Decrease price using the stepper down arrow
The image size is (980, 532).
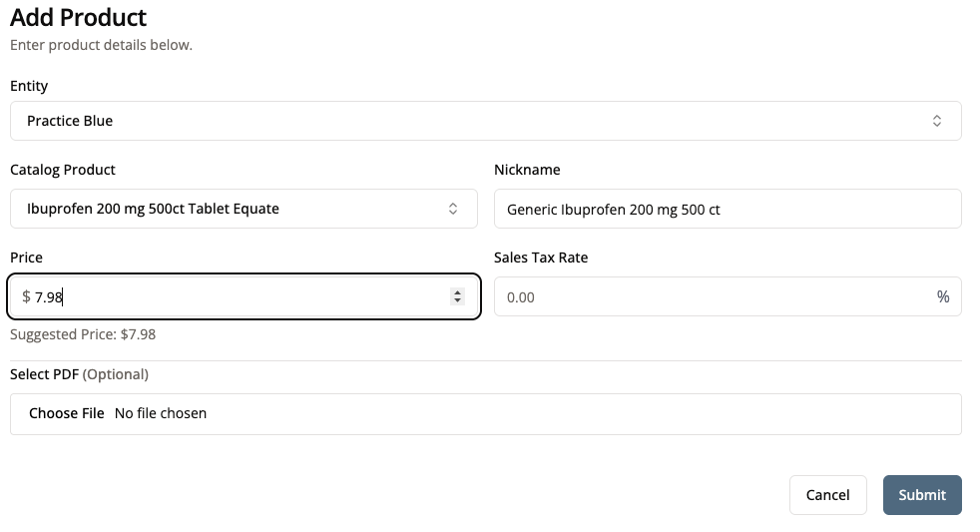457,300
